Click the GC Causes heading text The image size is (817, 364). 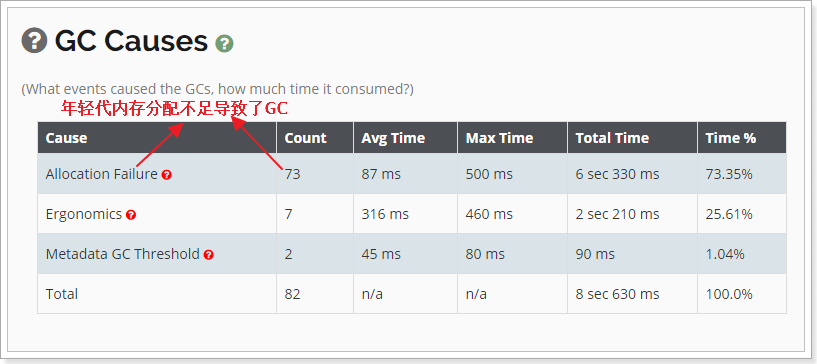[x=131, y=41]
